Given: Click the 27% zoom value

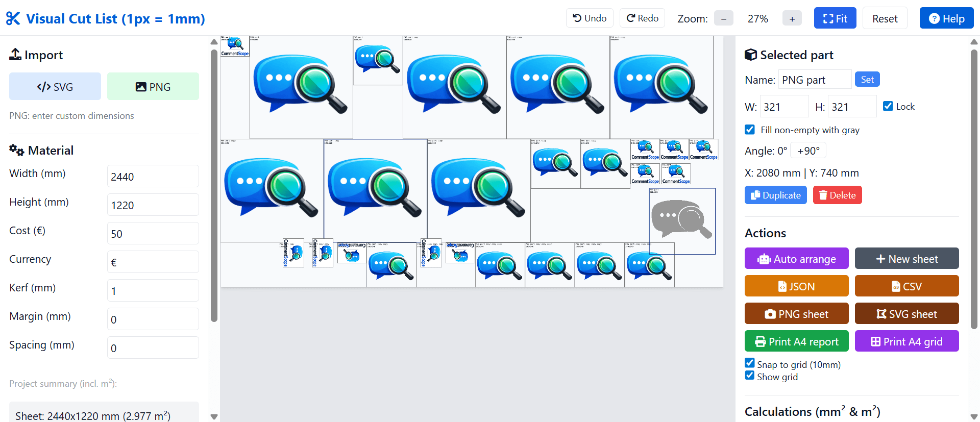Looking at the screenshot, I should pos(757,19).
